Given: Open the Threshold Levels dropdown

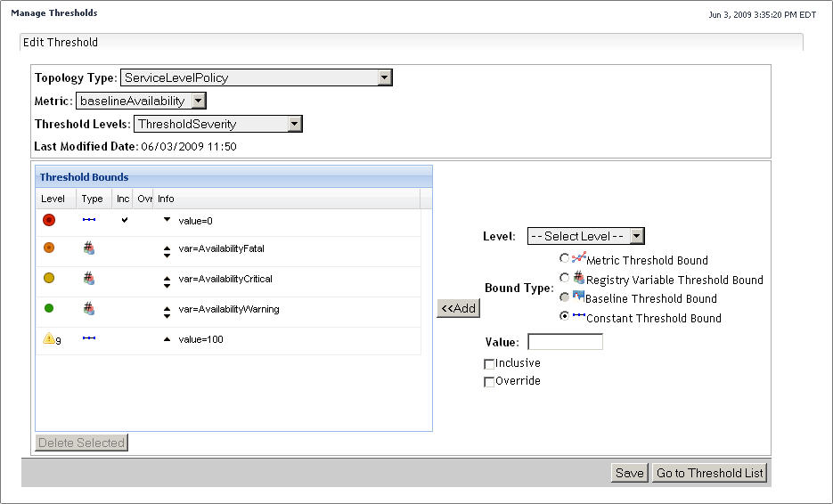Looking at the screenshot, I should point(217,124).
